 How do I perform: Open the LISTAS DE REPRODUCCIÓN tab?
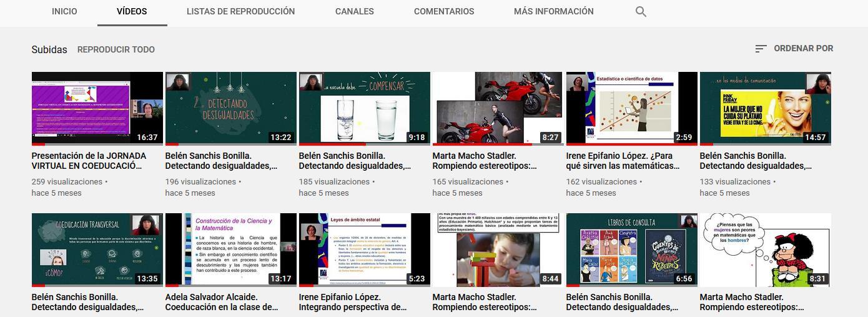pos(240,11)
